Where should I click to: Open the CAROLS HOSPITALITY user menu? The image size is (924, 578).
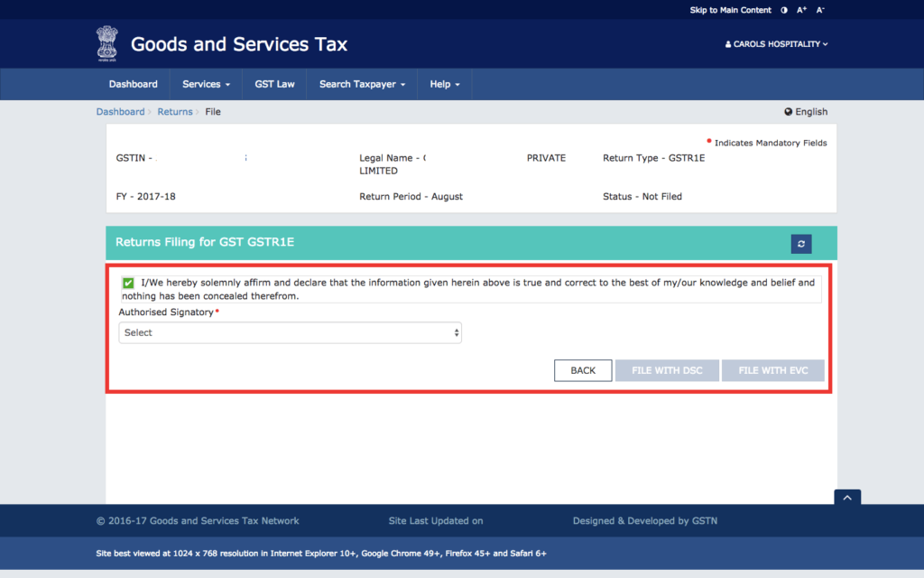click(x=777, y=44)
